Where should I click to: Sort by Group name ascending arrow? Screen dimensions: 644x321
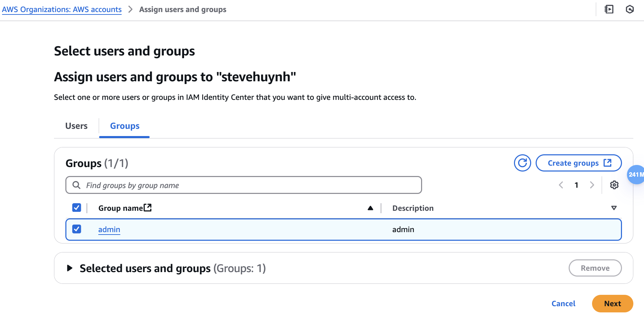(370, 208)
